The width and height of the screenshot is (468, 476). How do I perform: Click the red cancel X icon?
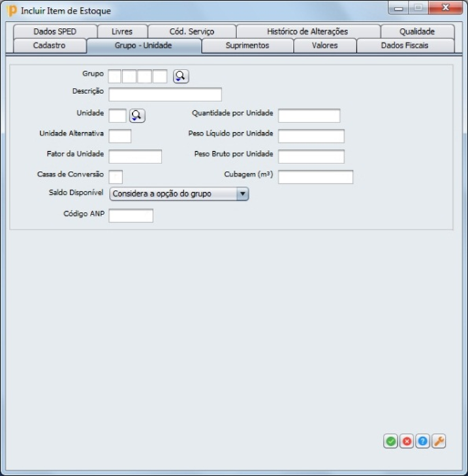tap(407, 441)
